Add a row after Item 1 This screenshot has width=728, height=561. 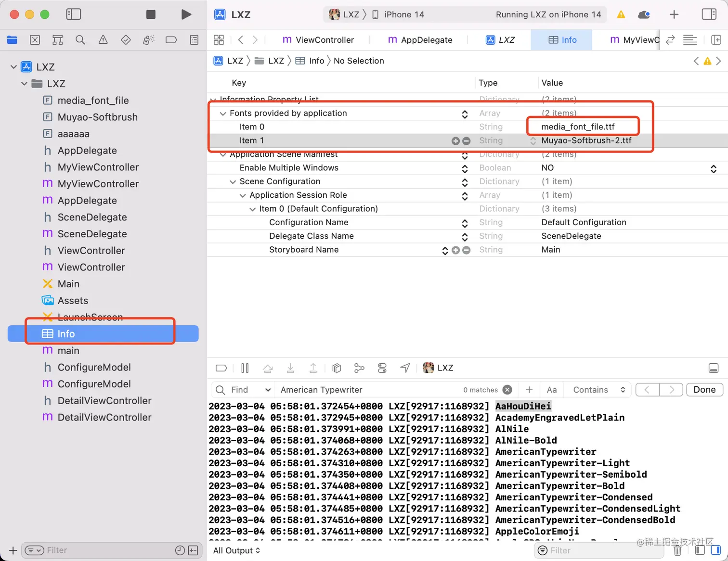(455, 141)
